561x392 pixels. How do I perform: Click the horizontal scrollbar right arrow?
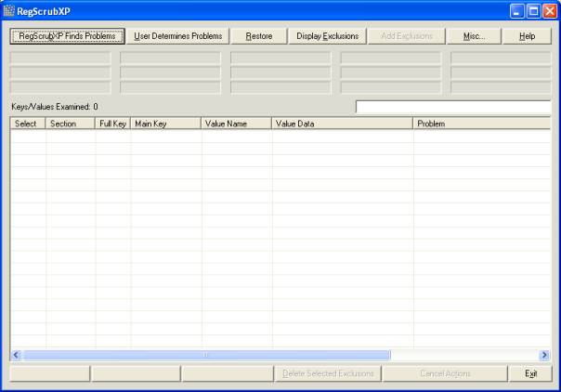(544, 355)
